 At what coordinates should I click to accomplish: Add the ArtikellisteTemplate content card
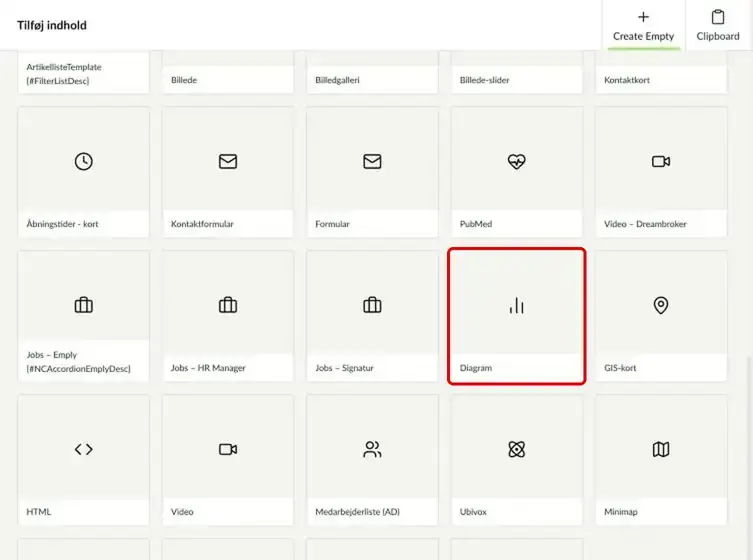tap(84, 72)
